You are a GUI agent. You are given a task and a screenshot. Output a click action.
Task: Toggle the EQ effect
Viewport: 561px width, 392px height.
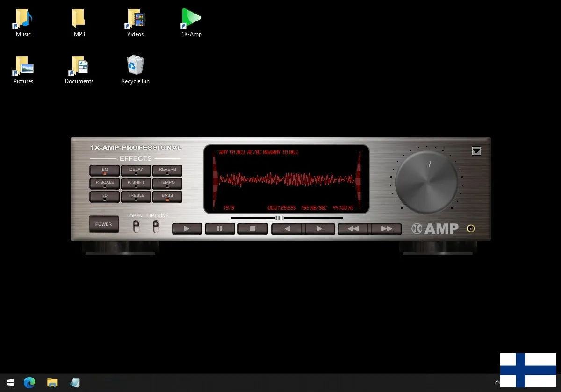click(105, 171)
